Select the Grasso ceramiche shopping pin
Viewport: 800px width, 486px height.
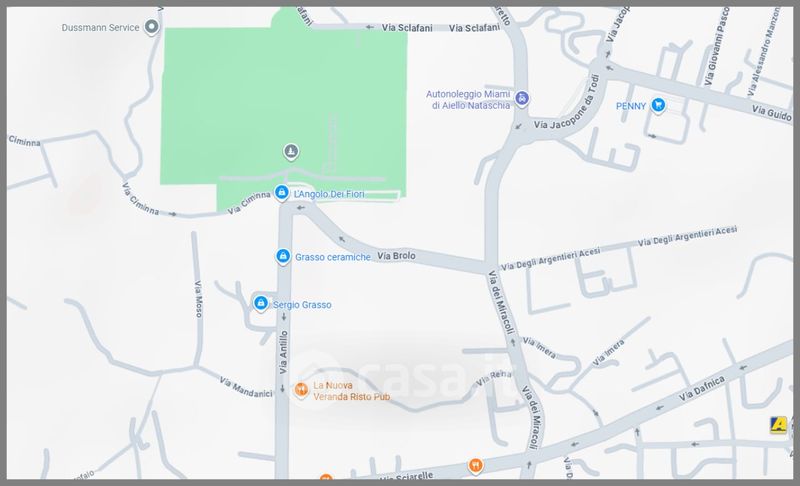click(x=283, y=256)
